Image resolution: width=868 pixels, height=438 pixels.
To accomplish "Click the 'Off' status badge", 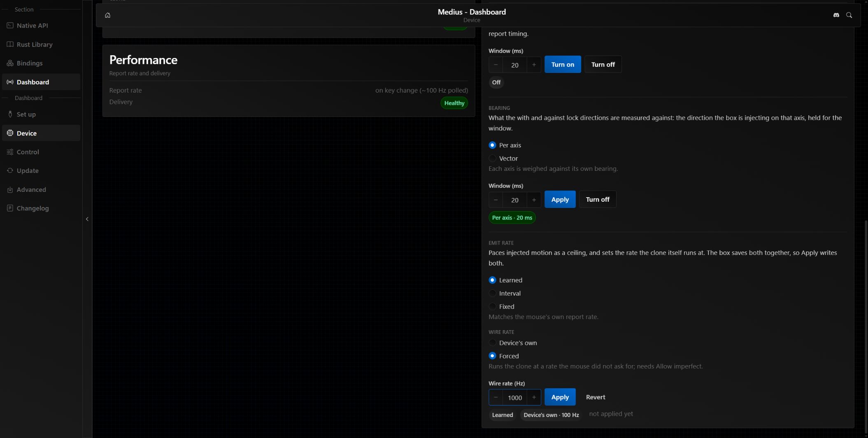I will click(496, 82).
